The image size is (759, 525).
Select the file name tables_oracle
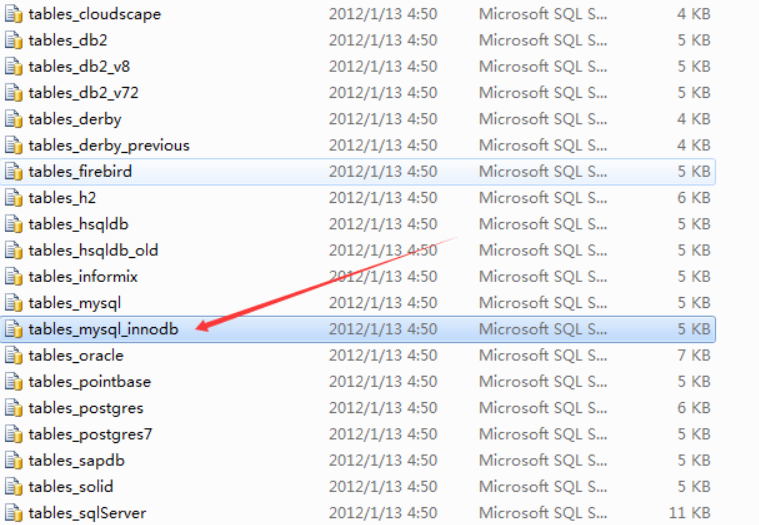coord(76,355)
